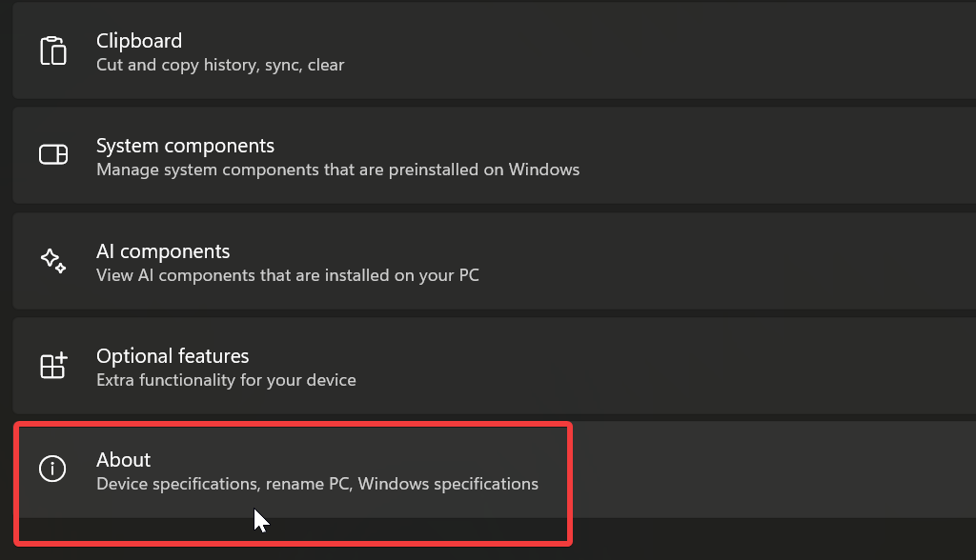
Task: Click the Clipboard heading text
Action: point(138,41)
